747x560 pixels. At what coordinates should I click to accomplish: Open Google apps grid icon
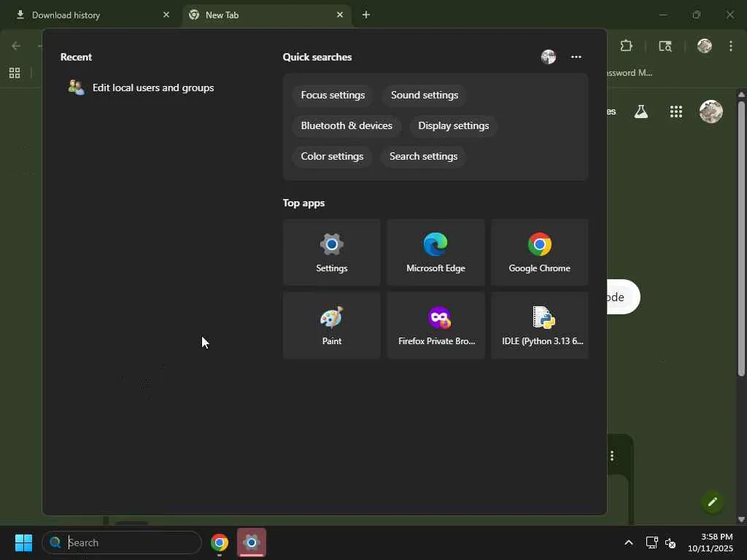[x=676, y=112]
